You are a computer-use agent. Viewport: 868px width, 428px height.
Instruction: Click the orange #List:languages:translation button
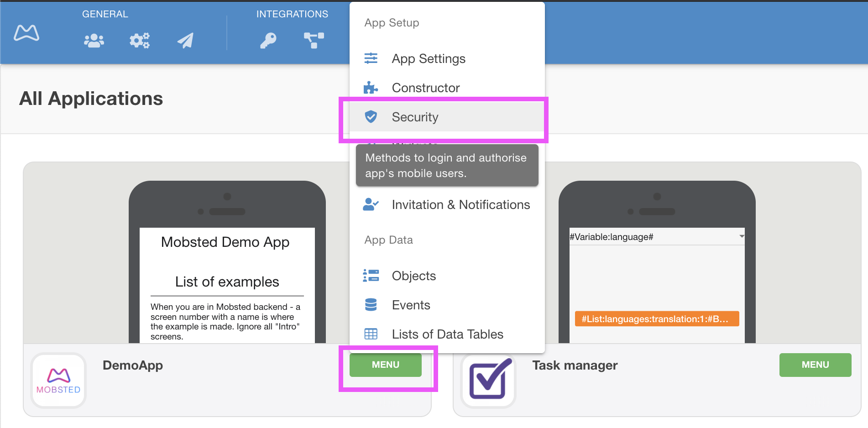pos(657,319)
